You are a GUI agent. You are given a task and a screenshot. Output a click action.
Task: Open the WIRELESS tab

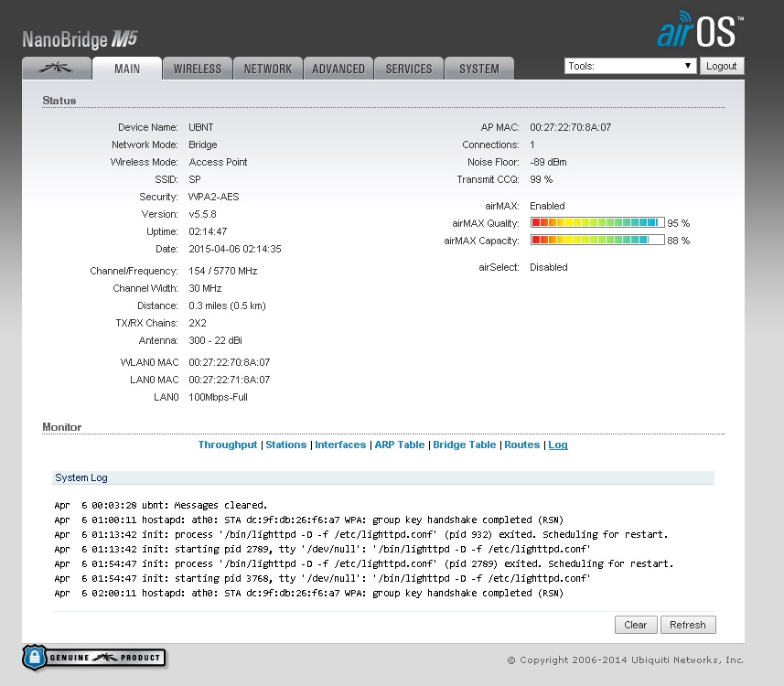click(198, 69)
